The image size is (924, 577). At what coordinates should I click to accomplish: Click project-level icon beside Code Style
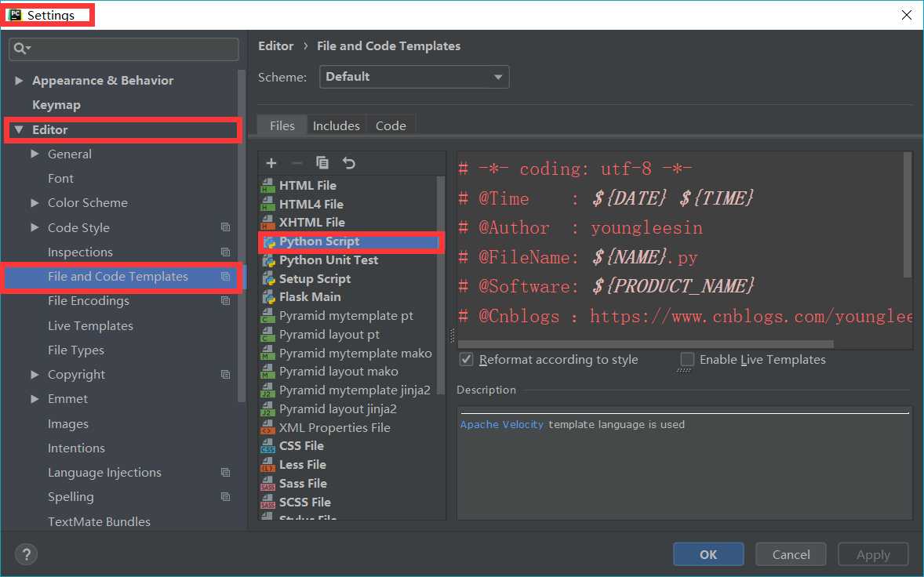pyautogui.click(x=225, y=227)
